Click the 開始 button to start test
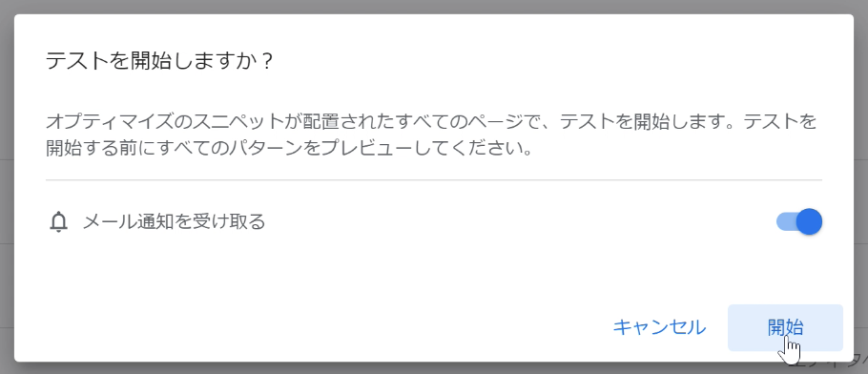The image size is (868, 374). [x=785, y=327]
